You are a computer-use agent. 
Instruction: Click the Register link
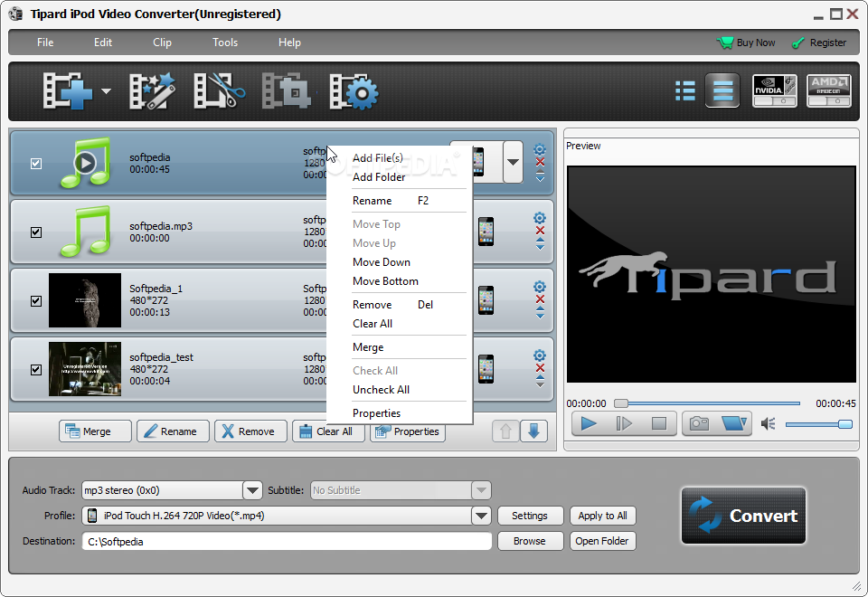819,43
